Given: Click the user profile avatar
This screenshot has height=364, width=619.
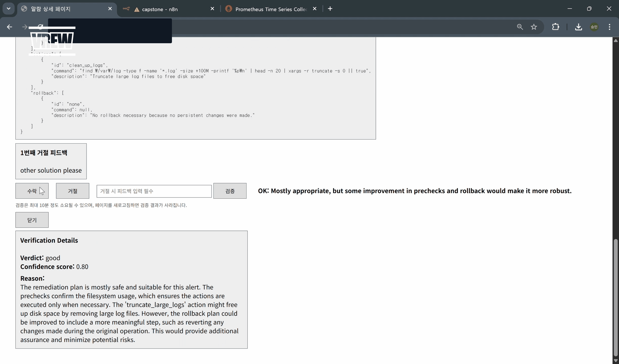Looking at the screenshot, I should tap(594, 27).
